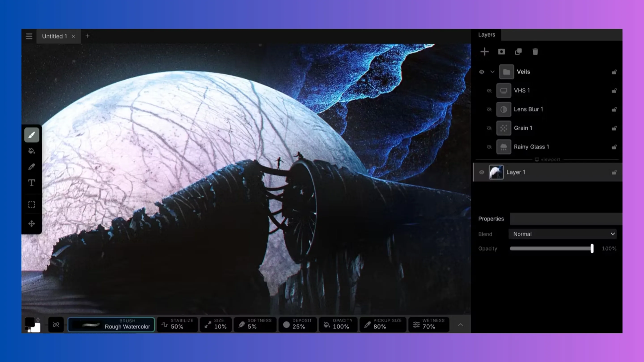Collapse the Veils group chevron
This screenshot has width=644, height=362.
(492, 72)
